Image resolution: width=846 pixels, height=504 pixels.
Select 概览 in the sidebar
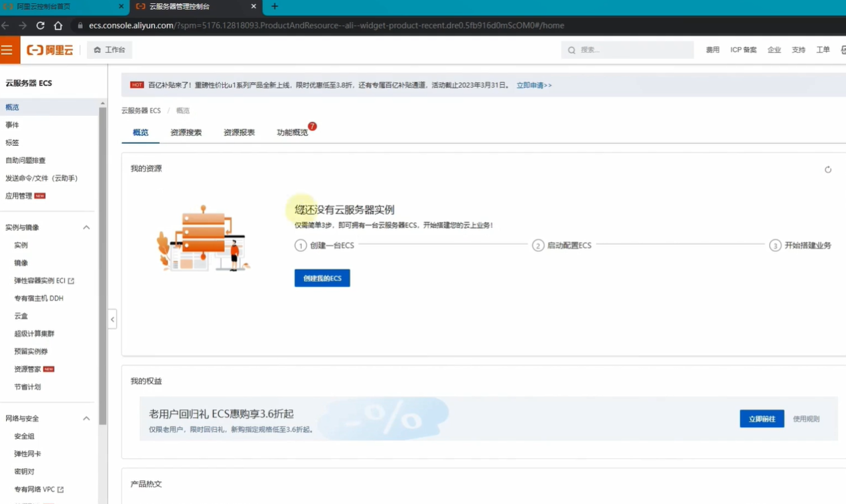pos(49,107)
